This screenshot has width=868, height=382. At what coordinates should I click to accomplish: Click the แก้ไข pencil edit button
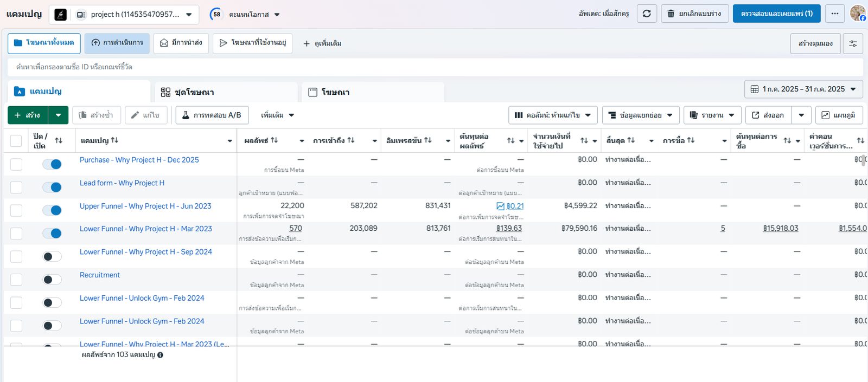(146, 115)
